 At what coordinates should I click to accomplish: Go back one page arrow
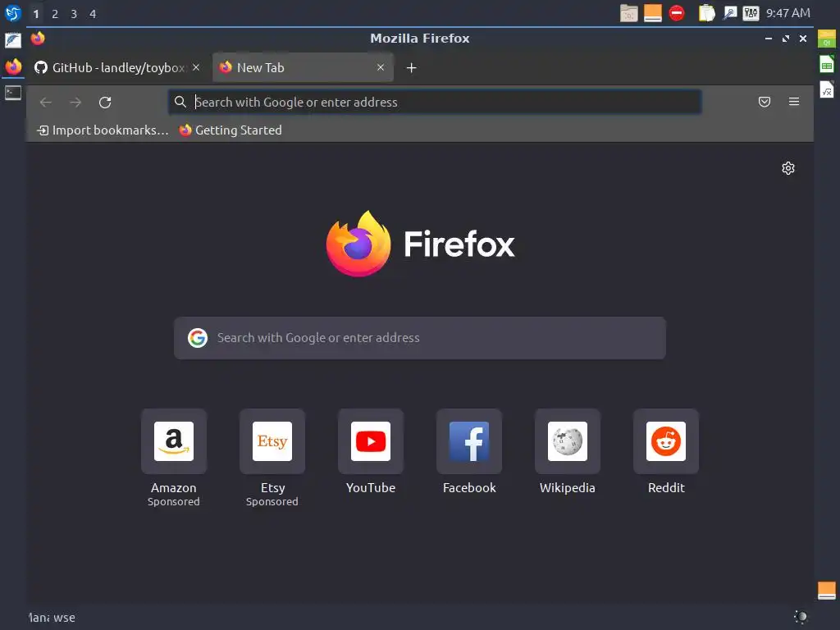[x=46, y=103]
